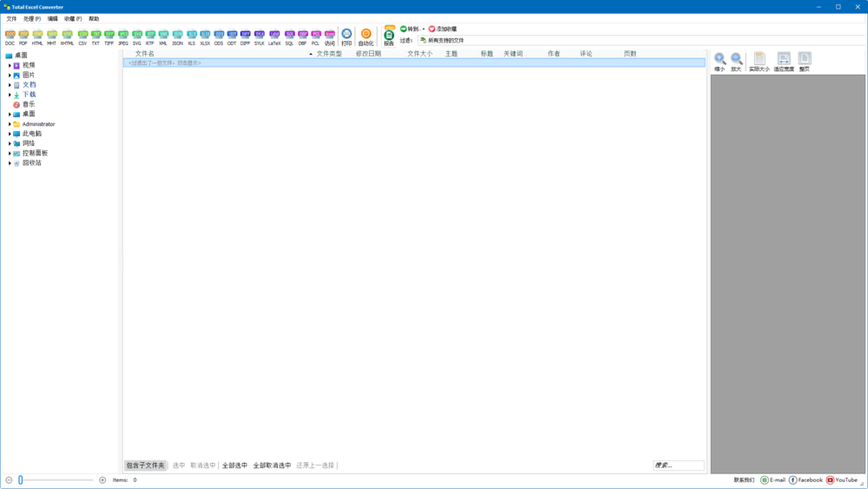Open the Facebook link

click(806, 480)
